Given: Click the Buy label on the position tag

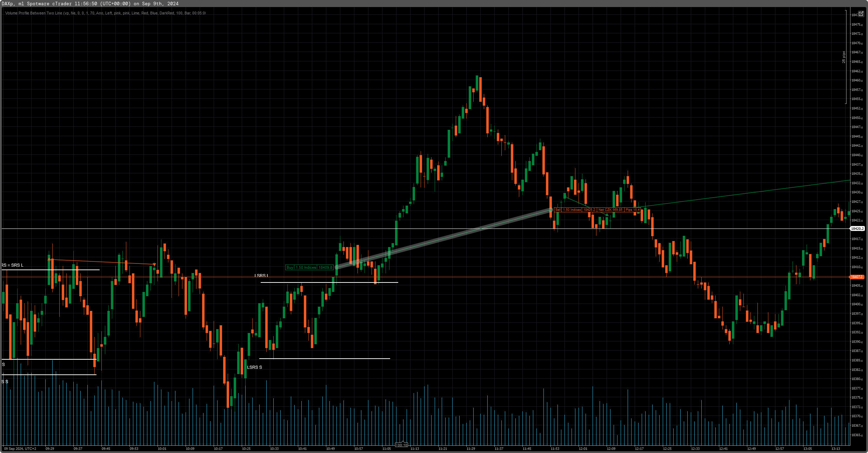Looking at the screenshot, I should [290, 267].
